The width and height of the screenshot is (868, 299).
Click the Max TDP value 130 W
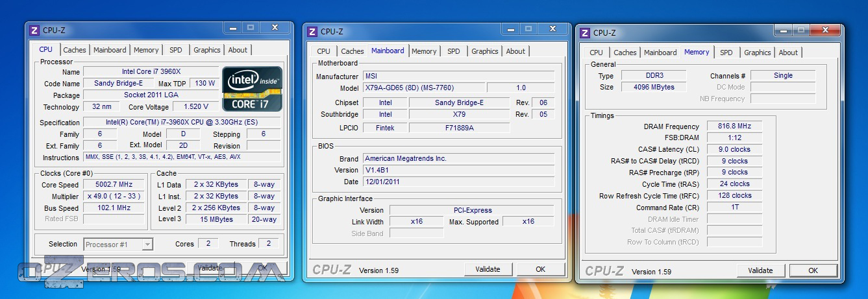tap(205, 83)
